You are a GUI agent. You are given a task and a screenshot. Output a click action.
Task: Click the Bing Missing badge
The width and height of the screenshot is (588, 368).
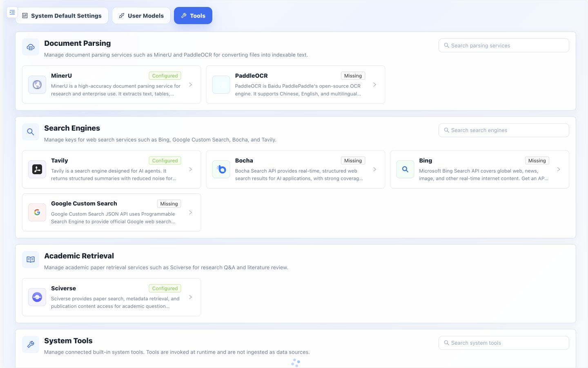537,161
